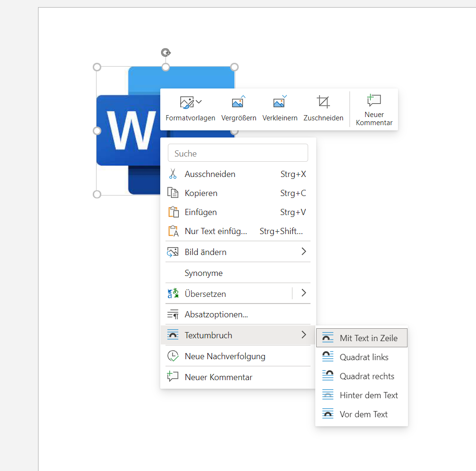Viewport: 476px width, 471px height.
Task: Open Absatzoptionen from context menu
Action: tap(216, 314)
